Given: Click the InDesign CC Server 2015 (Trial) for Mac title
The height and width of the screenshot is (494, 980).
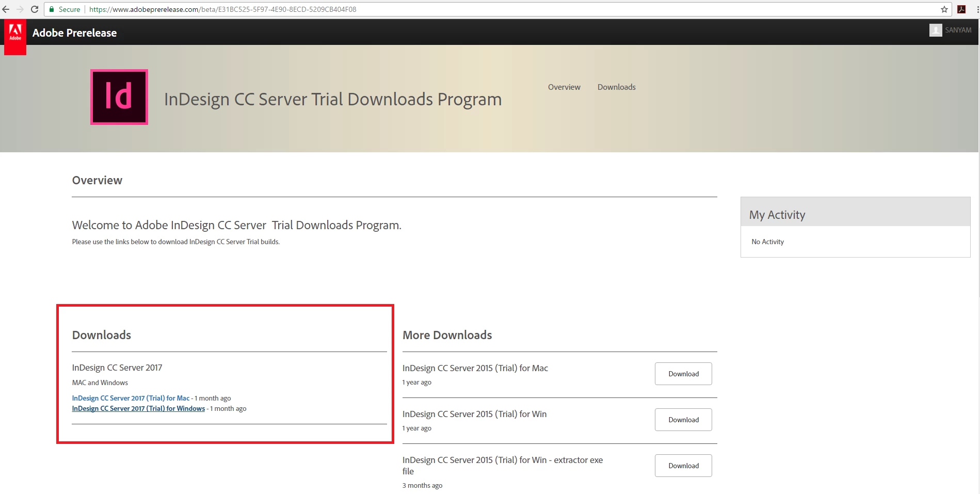Looking at the screenshot, I should 475,368.
